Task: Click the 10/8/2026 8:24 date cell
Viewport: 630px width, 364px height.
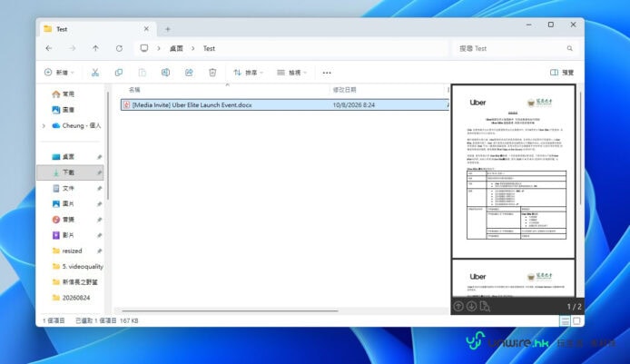Action: [x=353, y=105]
